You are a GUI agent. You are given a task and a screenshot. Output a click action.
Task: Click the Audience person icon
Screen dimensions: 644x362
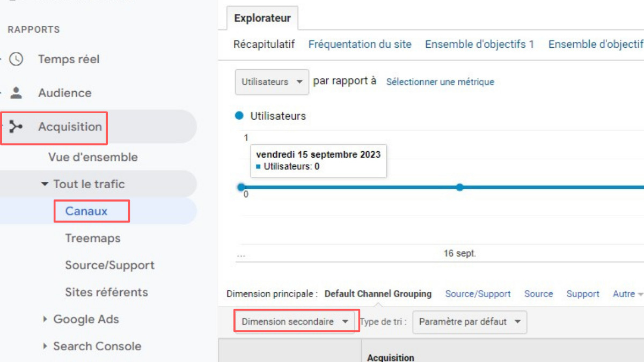pos(17,93)
